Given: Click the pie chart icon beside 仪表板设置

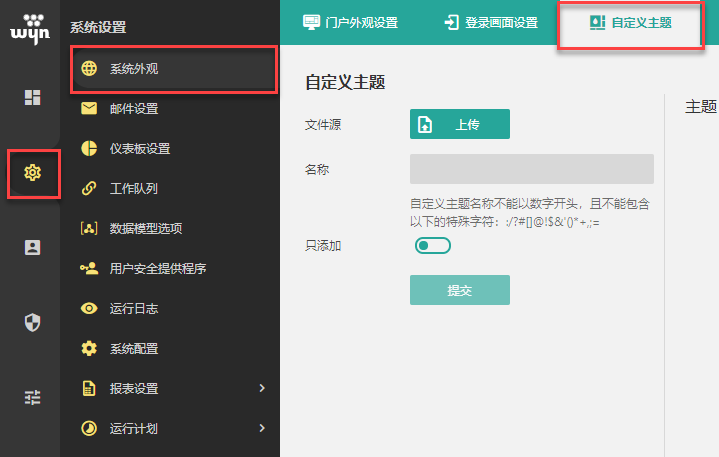Looking at the screenshot, I should coord(89,148).
